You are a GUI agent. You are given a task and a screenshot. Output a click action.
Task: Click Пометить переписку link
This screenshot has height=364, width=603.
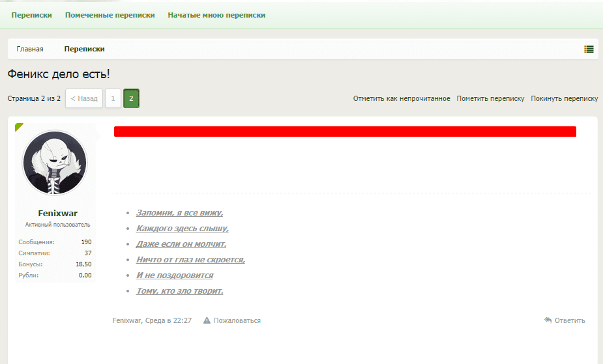pyautogui.click(x=490, y=98)
